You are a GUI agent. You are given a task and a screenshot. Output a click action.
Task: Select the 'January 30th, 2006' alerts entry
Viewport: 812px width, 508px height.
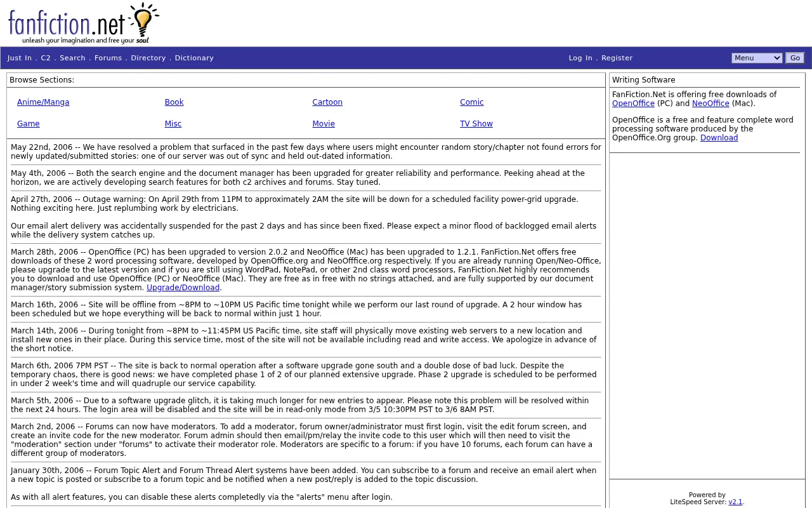[306, 475]
